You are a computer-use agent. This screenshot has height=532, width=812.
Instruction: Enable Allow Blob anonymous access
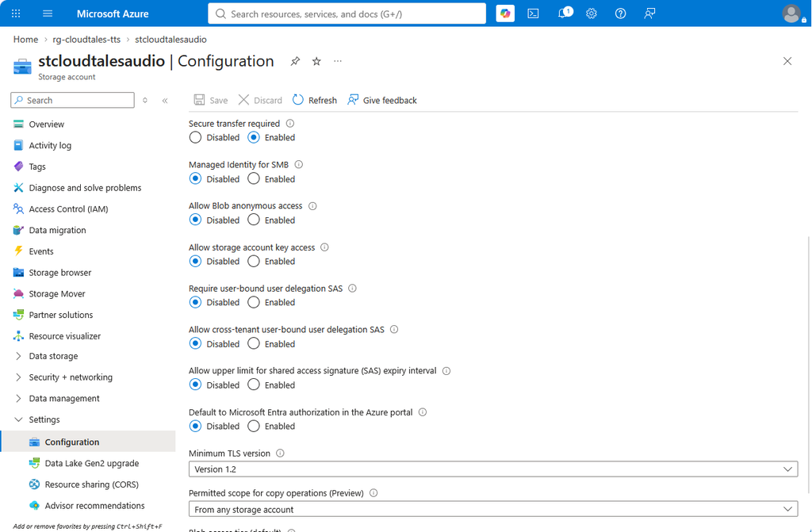[253, 220]
